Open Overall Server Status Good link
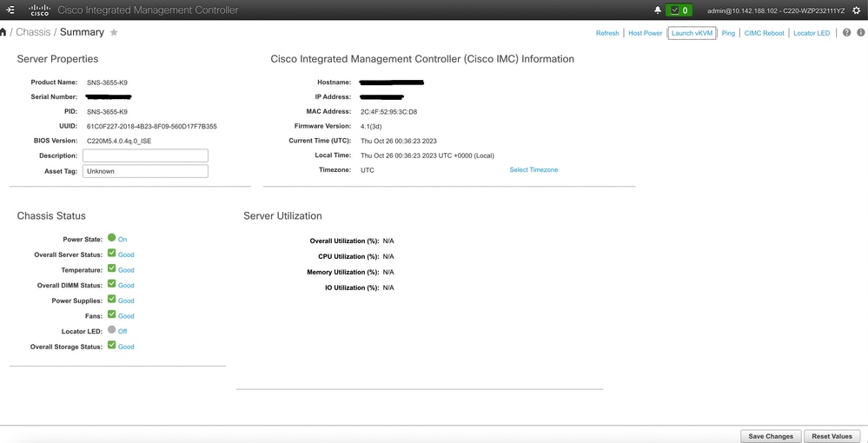The height and width of the screenshot is (443, 868). coord(126,255)
